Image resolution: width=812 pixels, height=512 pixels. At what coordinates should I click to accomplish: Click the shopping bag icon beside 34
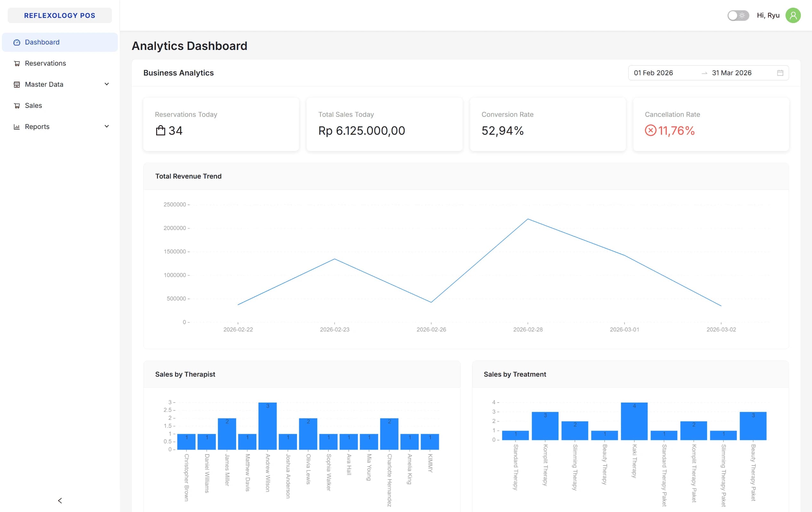161,131
